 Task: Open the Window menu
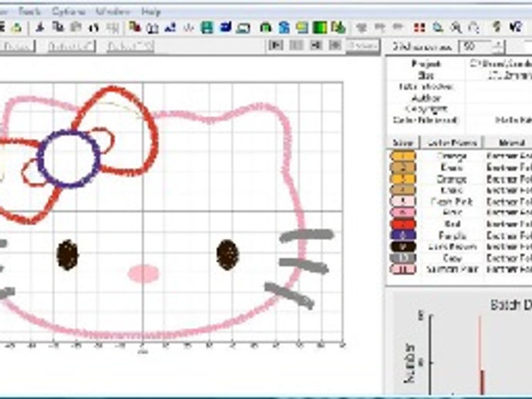click(x=113, y=12)
